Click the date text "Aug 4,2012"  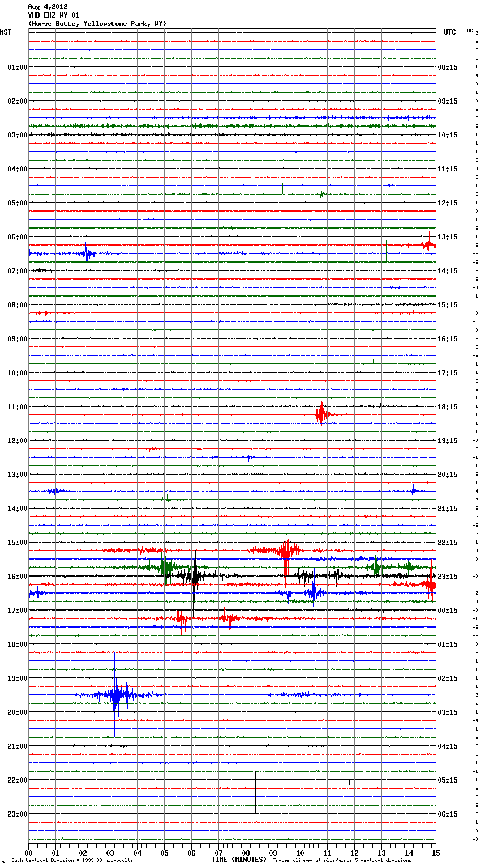click(x=48, y=7)
